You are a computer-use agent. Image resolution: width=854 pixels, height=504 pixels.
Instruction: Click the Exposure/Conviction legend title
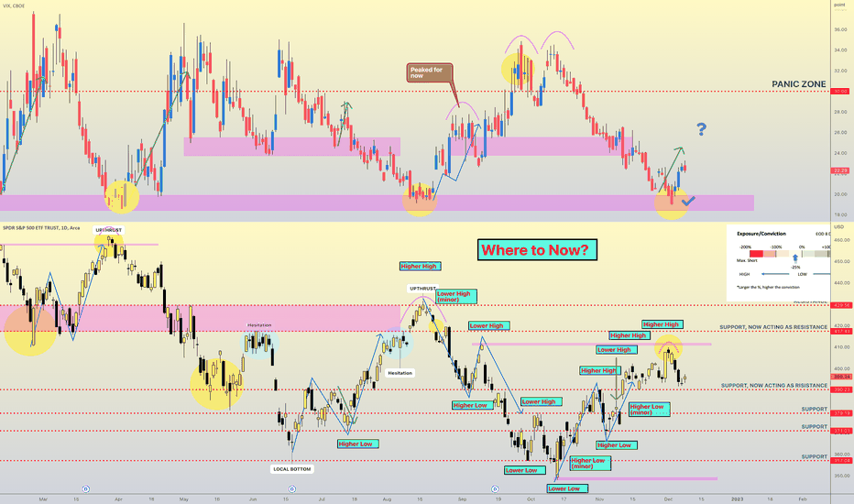point(761,234)
